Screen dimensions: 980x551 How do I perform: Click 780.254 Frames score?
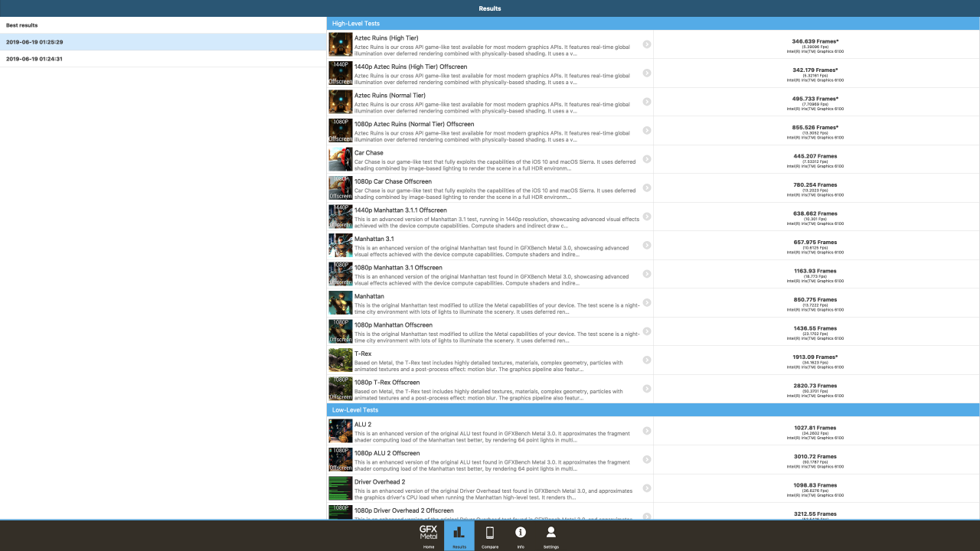click(815, 184)
